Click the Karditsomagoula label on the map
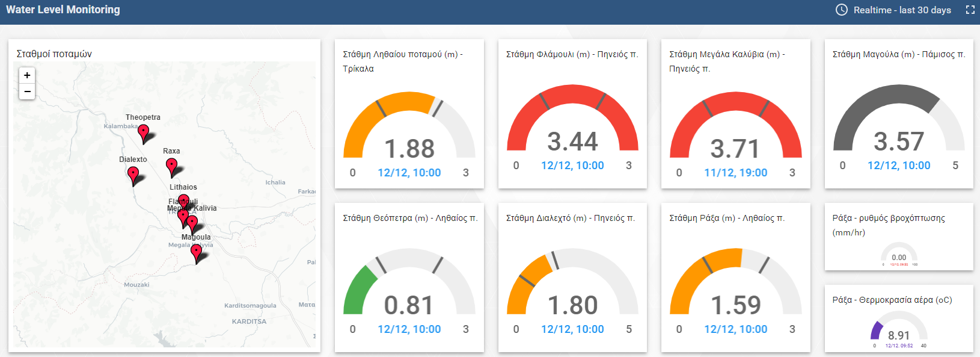Viewport: 980px width, 357px height. coord(250,306)
